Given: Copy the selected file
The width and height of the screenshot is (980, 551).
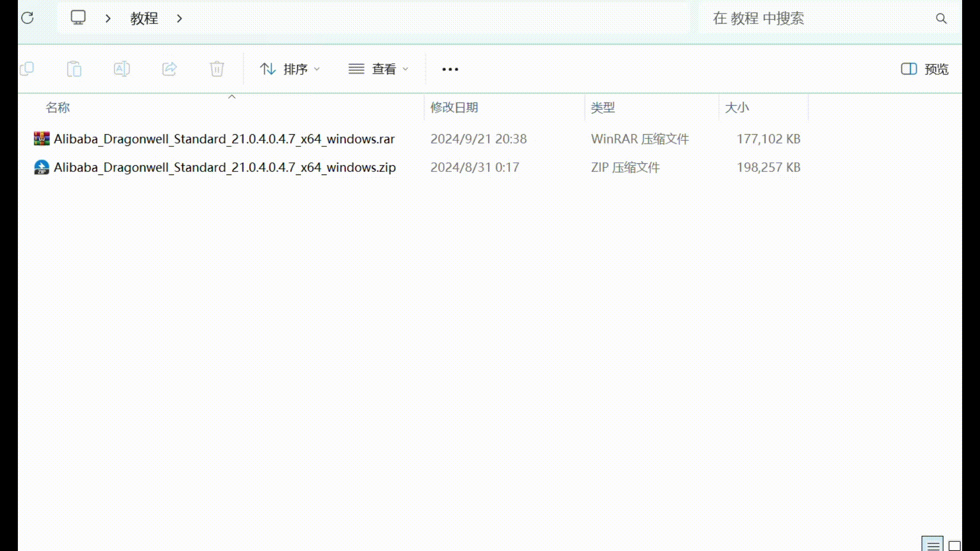Looking at the screenshot, I should 27,69.
